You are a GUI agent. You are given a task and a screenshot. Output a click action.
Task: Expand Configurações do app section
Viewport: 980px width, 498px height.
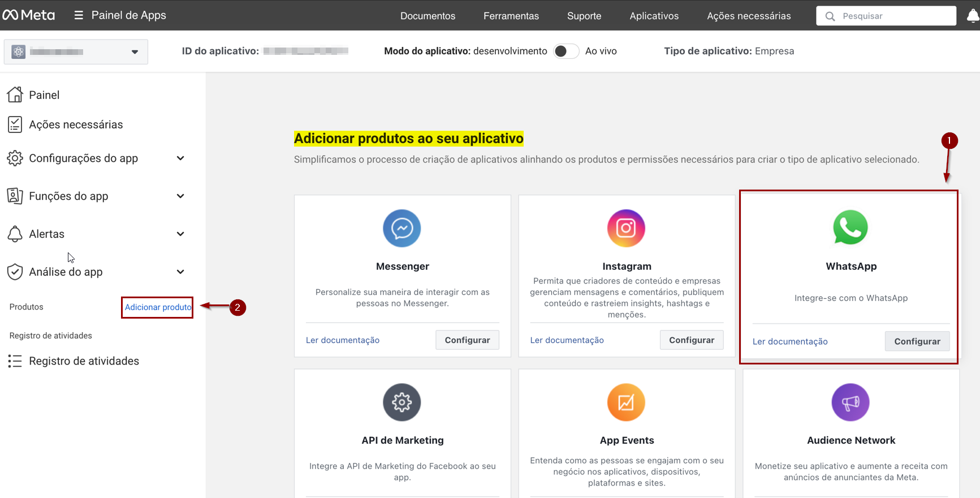pos(180,158)
